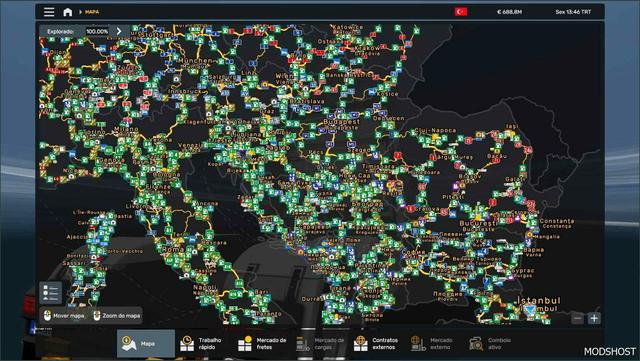Click the player position marker near Istanbul
The height and width of the screenshot is (361, 640).
[x=531, y=310]
